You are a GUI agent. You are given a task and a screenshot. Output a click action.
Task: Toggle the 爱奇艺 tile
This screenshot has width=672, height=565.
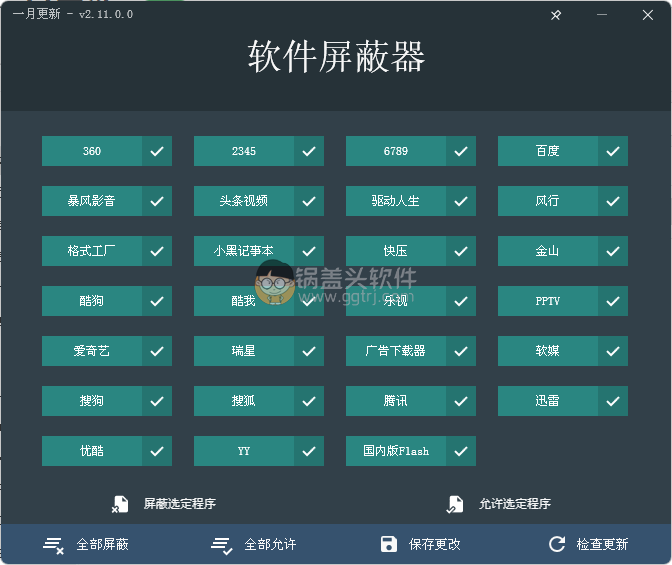click(107, 351)
